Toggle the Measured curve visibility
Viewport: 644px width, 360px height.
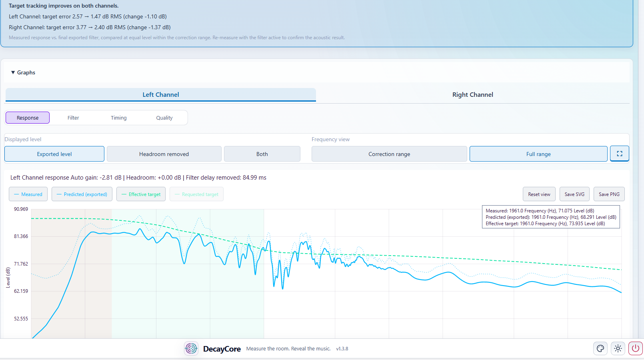28,194
